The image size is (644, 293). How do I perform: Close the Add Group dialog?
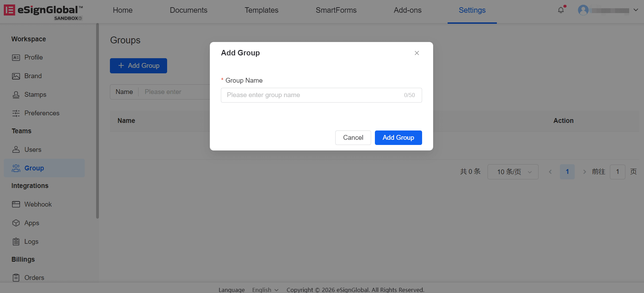417,53
